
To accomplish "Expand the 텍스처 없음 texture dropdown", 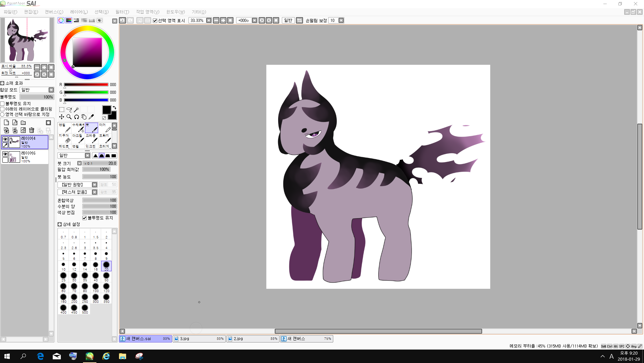I will coord(94,192).
